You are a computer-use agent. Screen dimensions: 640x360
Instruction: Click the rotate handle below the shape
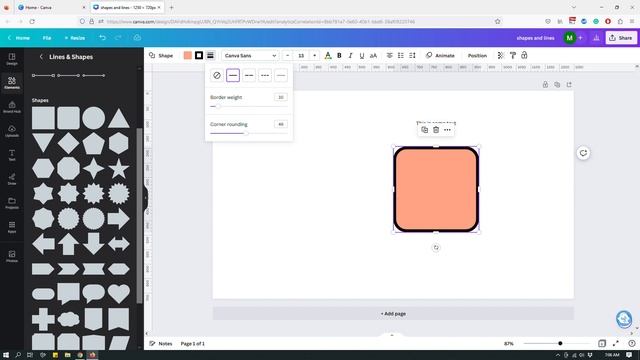point(436,247)
